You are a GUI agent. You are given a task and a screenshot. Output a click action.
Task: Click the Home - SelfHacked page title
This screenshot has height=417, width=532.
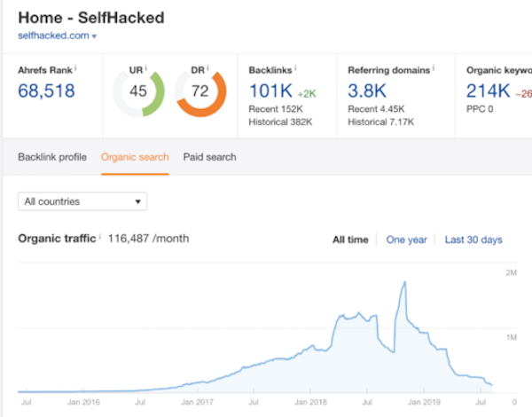[x=91, y=18]
